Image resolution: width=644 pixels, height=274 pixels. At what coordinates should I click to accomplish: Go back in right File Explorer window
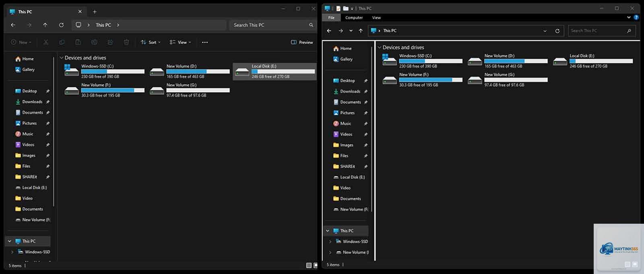point(329,31)
